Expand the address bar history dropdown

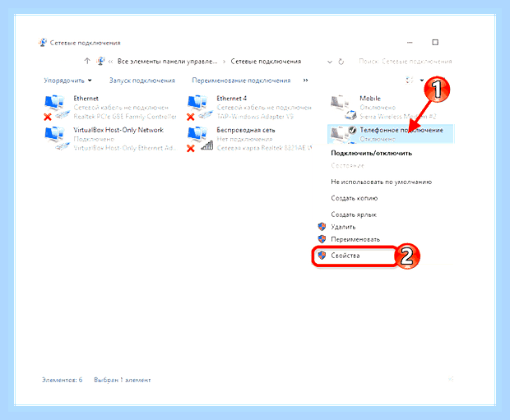330,62
